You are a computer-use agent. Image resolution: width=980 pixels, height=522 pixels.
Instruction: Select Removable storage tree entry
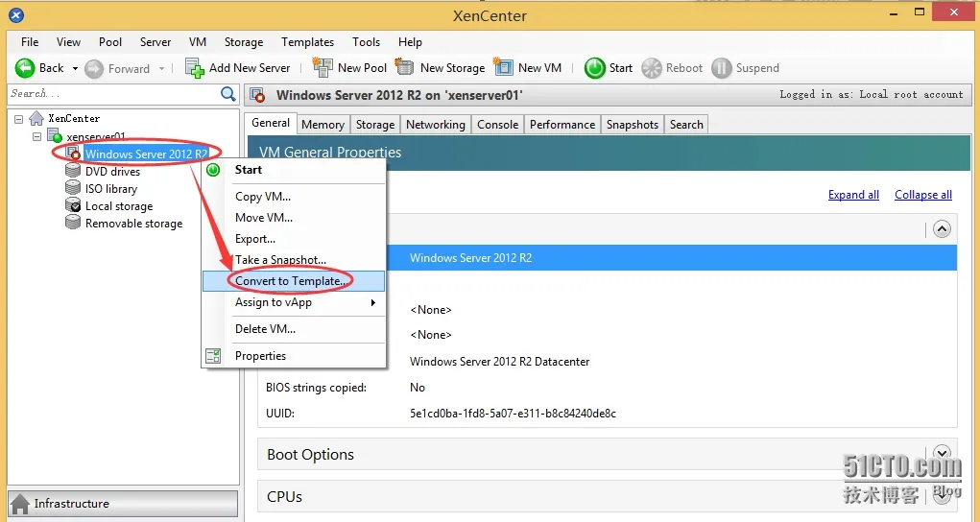[x=133, y=224]
